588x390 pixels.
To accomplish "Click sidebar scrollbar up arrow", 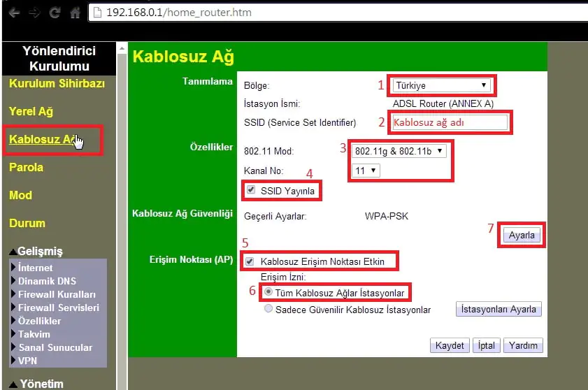I will 122,48.
